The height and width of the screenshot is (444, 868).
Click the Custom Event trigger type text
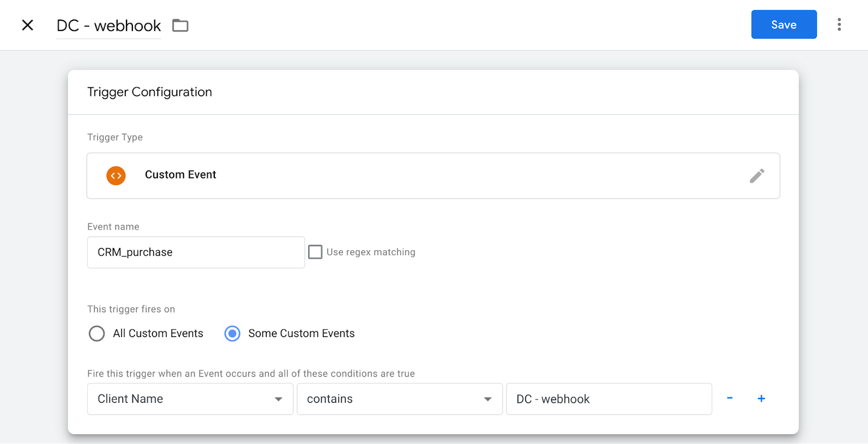tap(181, 175)
